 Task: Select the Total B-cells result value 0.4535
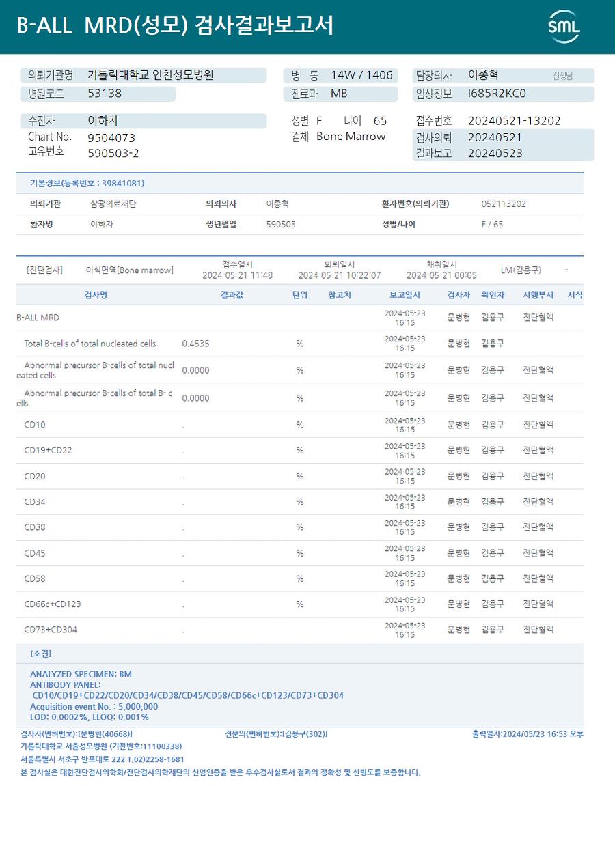195,344
